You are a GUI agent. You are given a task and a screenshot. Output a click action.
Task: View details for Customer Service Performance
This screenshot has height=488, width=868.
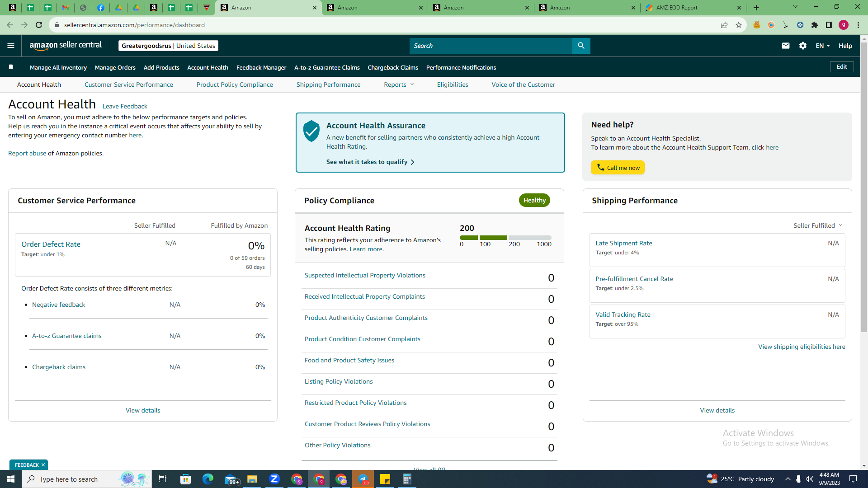pyautogui.click(x=143, y=410)
